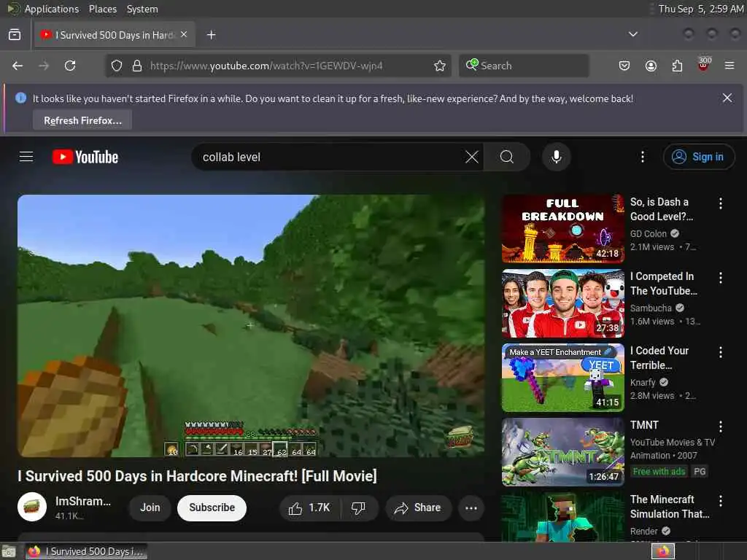Click 'Free with ads' badge on TMNT
The image size is (747, 560).
coord(659,472)
